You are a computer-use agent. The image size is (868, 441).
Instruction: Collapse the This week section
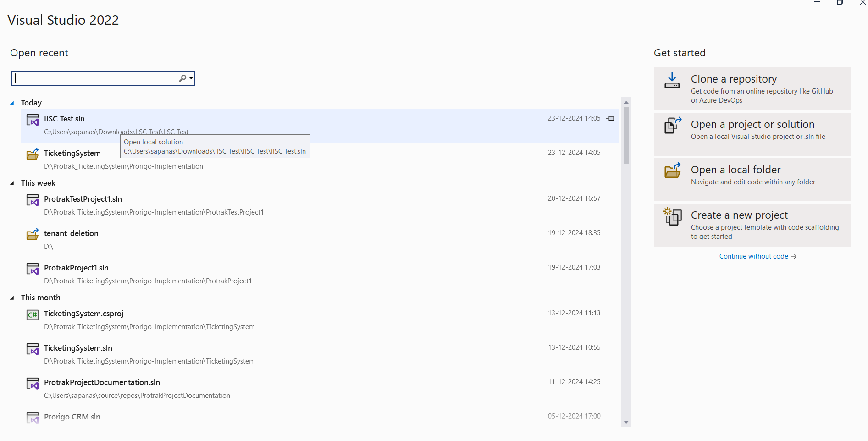pos(12,183)
